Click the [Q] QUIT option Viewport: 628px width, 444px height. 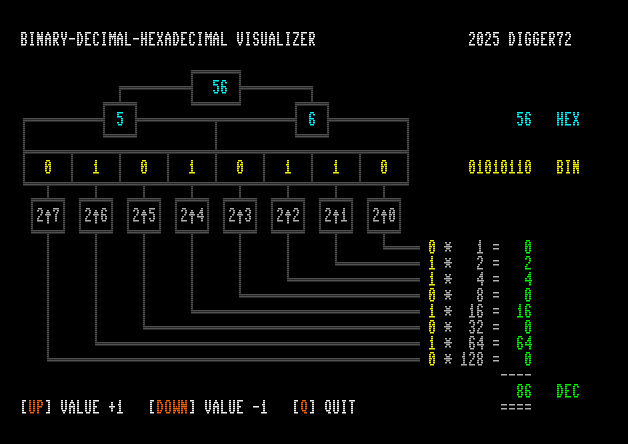pyautogui.click(x=324, y=407)
